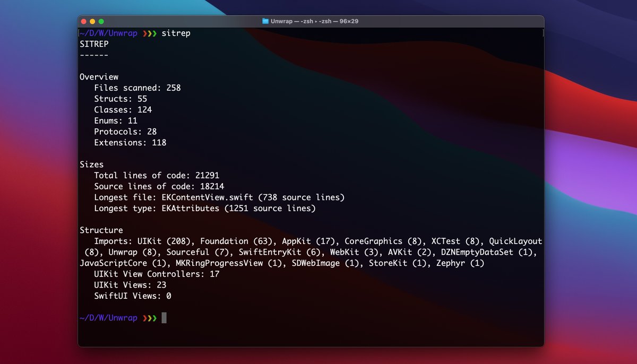Click the 'AVKit (2)' import entry

click(409, 253)
